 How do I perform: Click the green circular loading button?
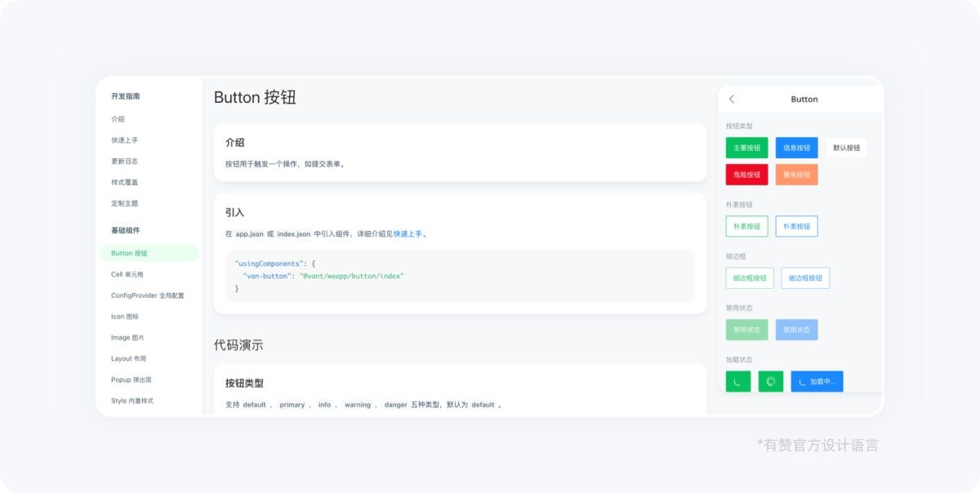[x=738, y=381]
